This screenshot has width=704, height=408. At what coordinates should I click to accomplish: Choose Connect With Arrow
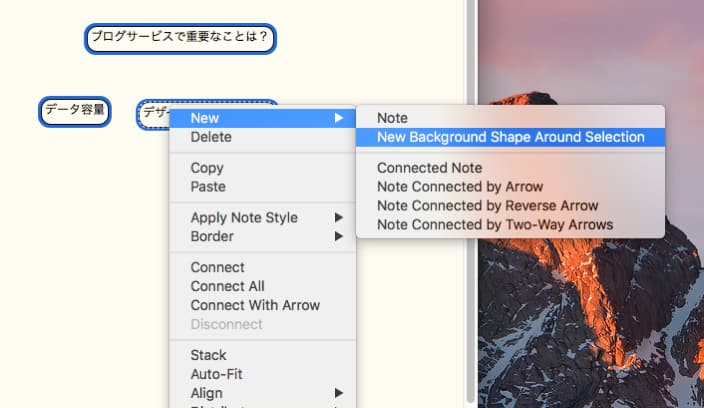pyautogui.click(x=262, y=305)
